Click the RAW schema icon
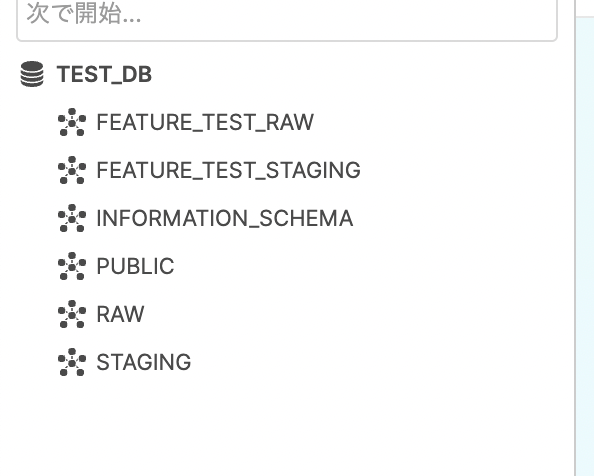 coord(72,314)
